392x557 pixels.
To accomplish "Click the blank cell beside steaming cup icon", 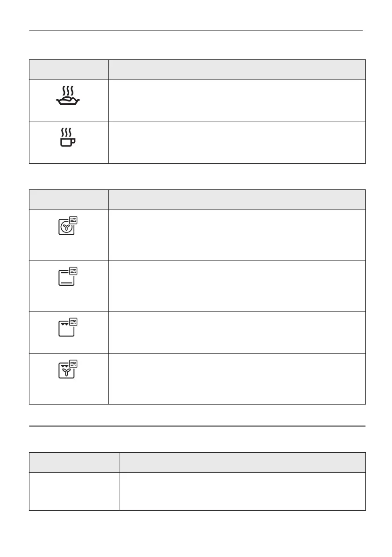I will [237, 143].
